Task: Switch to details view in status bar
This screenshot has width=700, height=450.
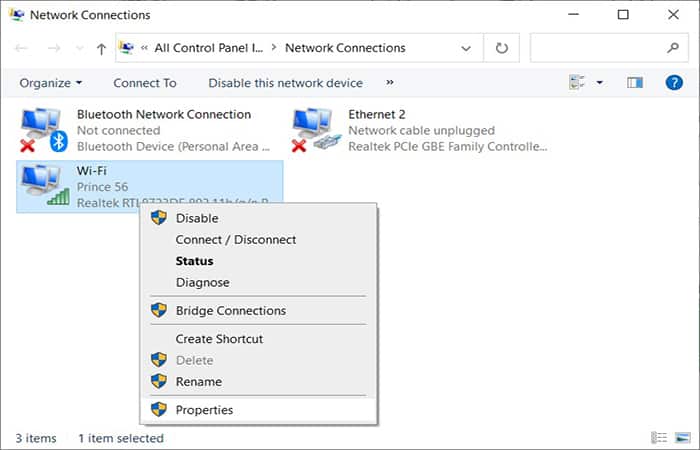Action: 659,438
